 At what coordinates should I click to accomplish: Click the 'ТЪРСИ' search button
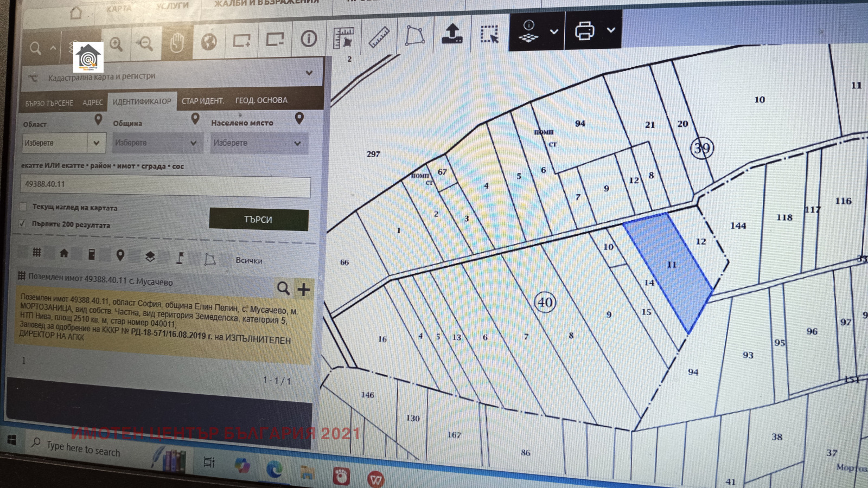[258, 220]
